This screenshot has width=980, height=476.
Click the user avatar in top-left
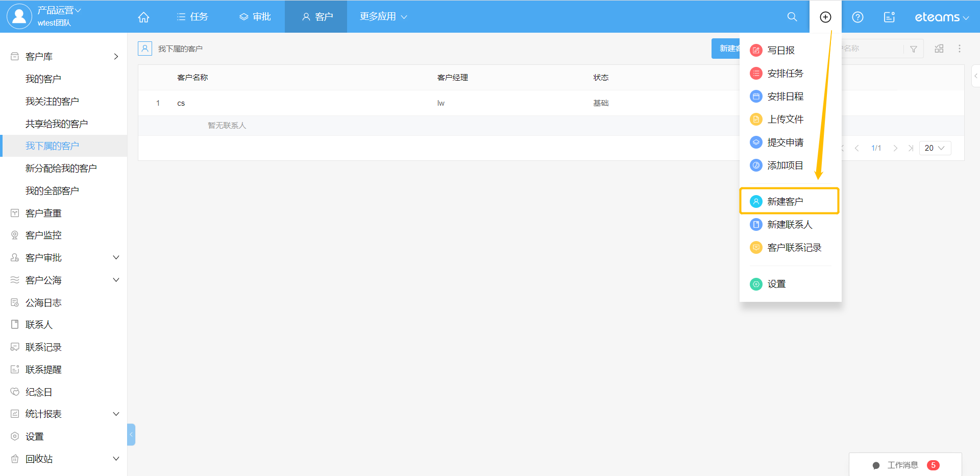tap(19, 16)
